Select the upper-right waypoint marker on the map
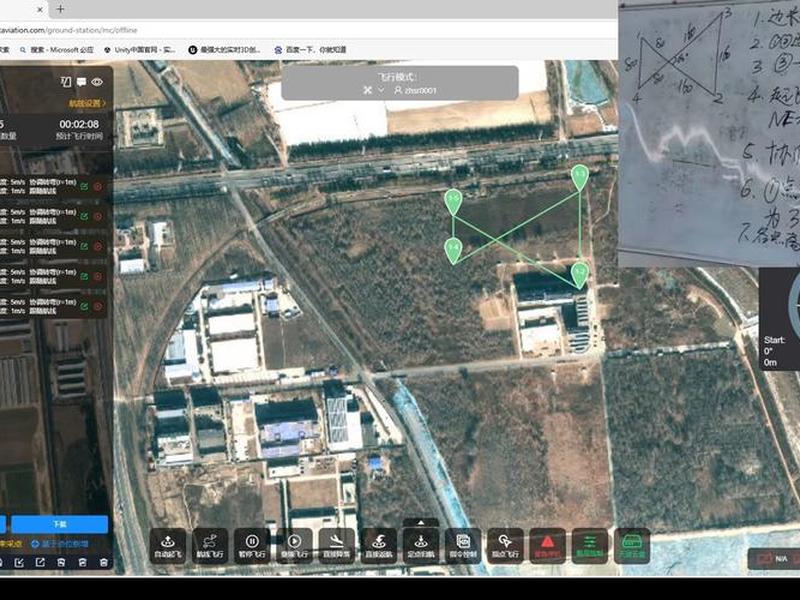800x600 pixels. (x=580, y=178)
